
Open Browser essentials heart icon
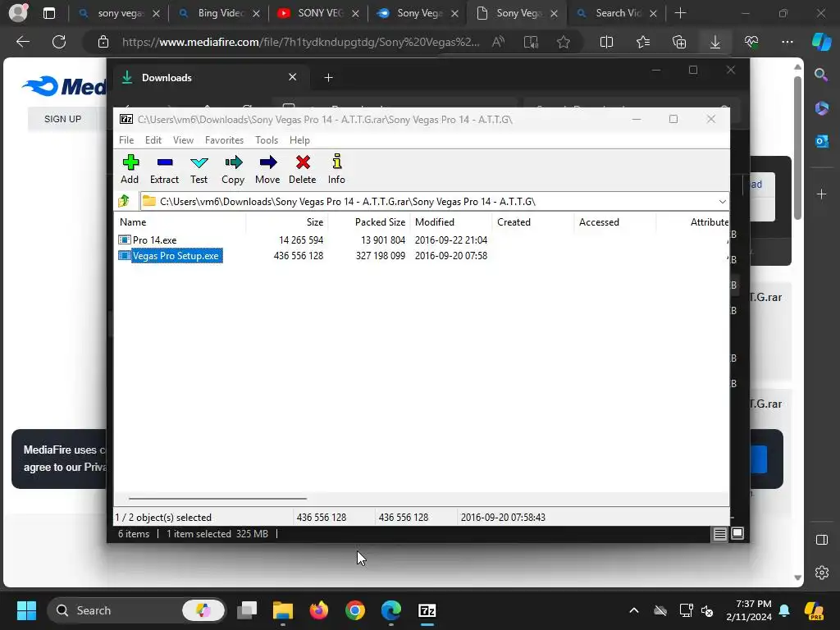coord(751,42)
